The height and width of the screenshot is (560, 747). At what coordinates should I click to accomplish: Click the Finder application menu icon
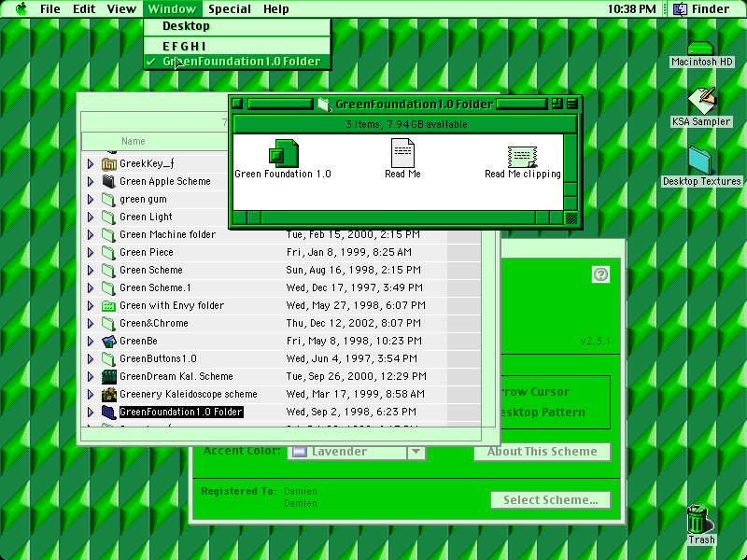point(680,9)
